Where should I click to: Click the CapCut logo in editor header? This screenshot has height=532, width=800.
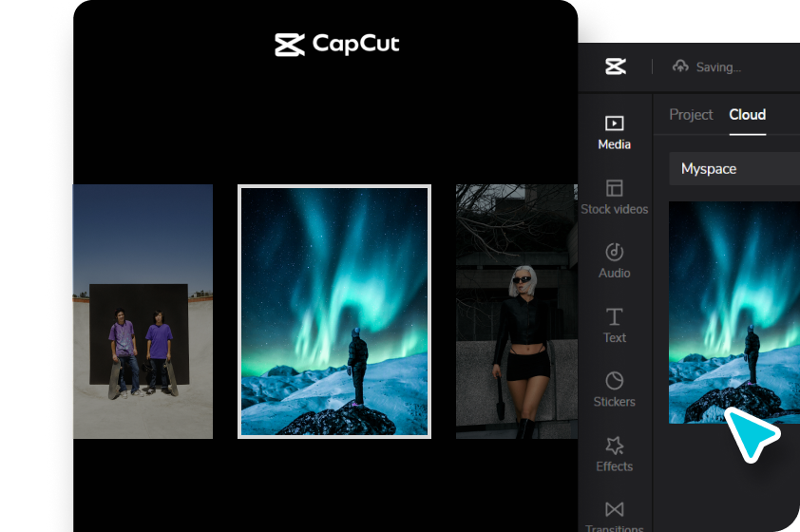[615, 66]
